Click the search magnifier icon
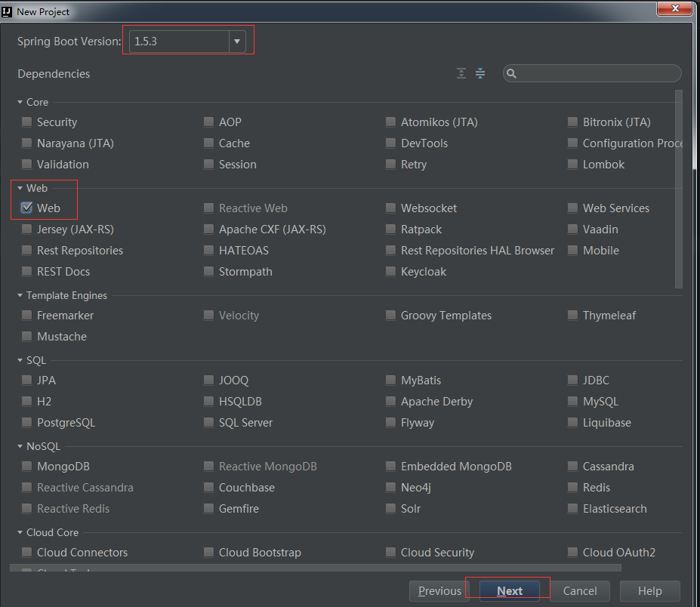The image size is (700, 607). point(512,74)
